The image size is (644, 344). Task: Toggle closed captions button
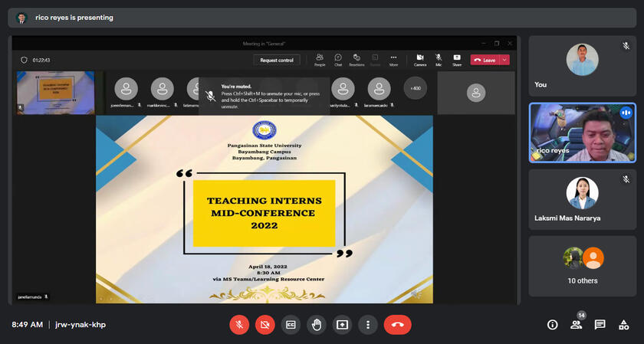point(291,325)
